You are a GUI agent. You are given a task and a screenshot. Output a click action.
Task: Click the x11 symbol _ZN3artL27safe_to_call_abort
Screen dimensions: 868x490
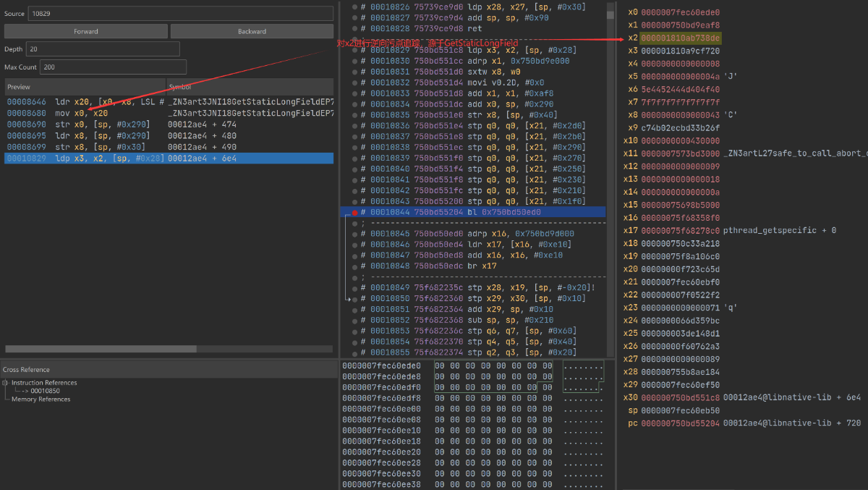click(x=795, y=153)
